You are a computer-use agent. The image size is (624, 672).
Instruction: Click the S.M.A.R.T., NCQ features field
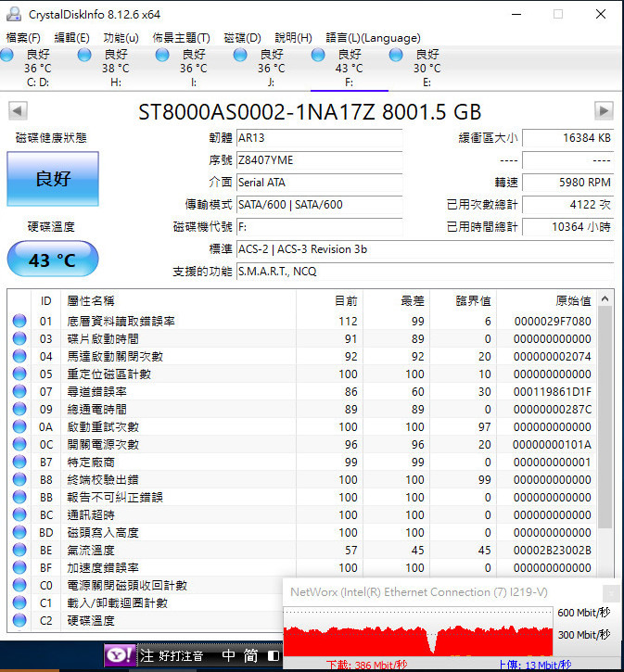(x=426, y=272)
